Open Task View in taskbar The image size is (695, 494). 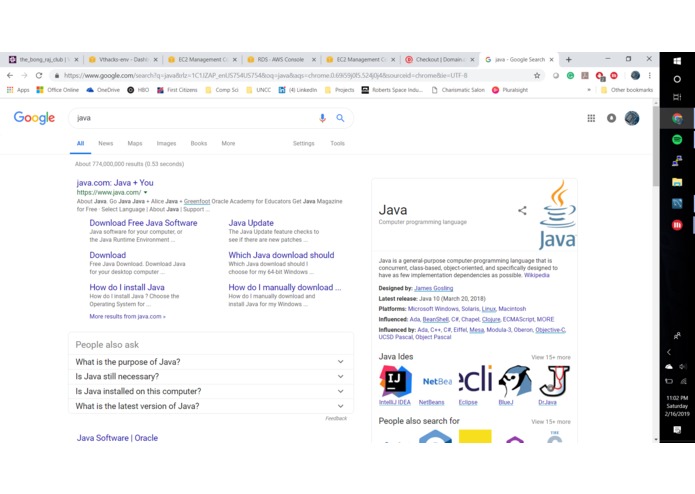(677, 97)
